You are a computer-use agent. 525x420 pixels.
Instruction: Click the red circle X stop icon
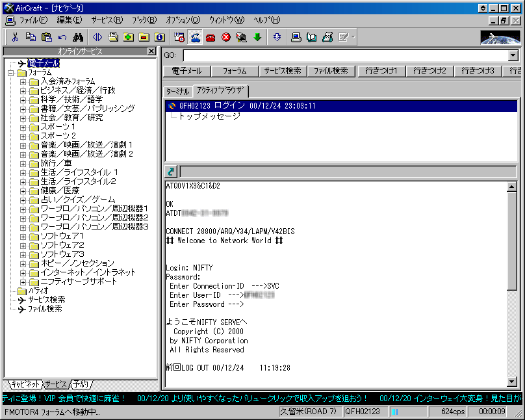click(x=226, y=37)
